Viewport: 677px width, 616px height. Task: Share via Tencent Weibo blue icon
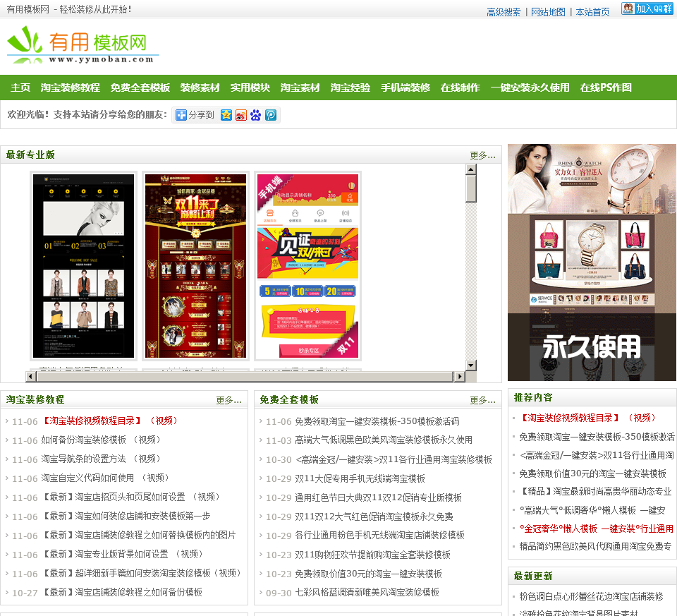(x=271, y=115)
